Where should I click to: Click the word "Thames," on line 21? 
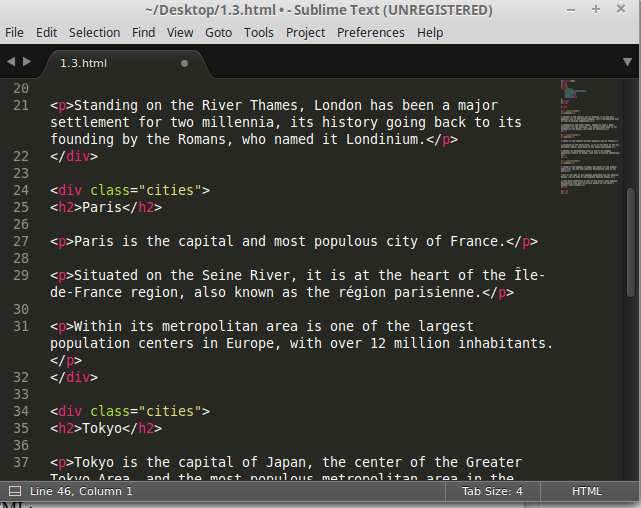pyautogui.click(x=278, y=105)
